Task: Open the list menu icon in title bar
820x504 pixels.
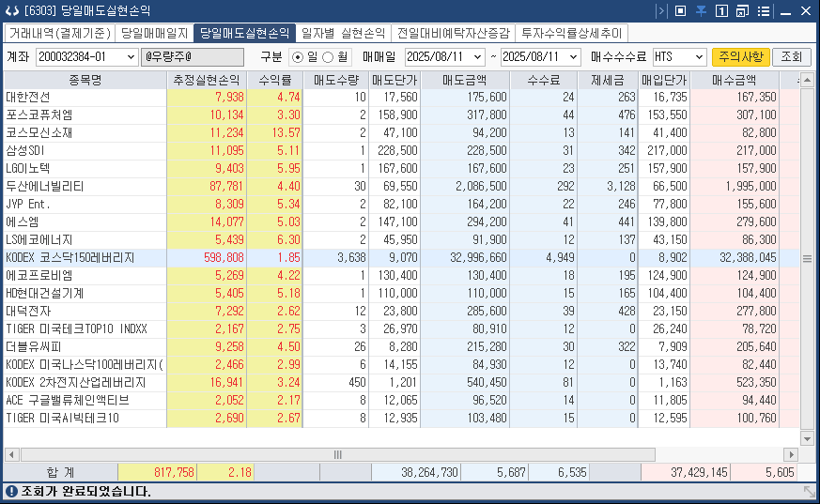Action: click(764, 11)
